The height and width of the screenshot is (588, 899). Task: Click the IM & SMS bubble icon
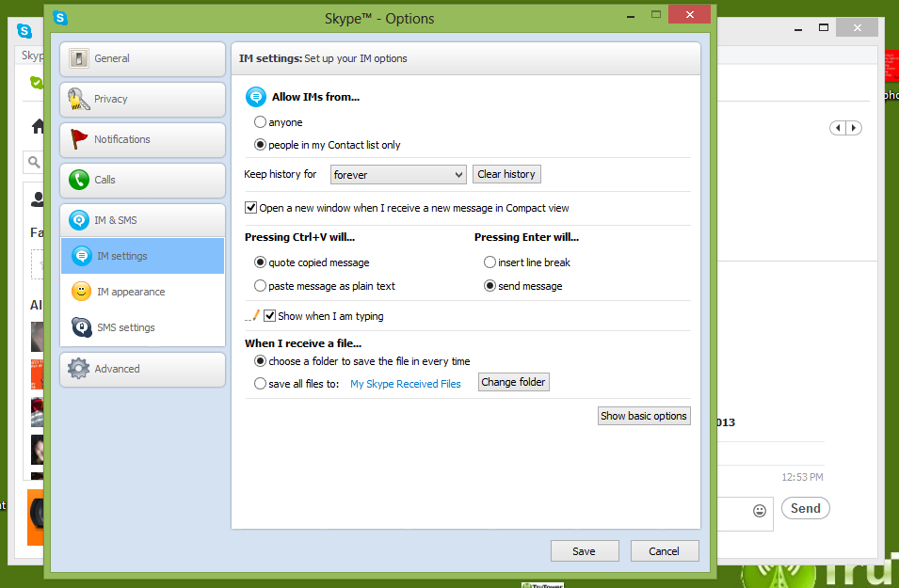(x=78, y=220)
